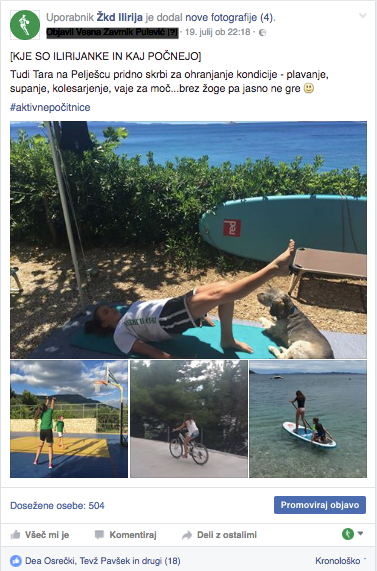Open the paddleboarding photo thumbnail
Viewport: 377px width, 571px height.
[x=308, y=419]
